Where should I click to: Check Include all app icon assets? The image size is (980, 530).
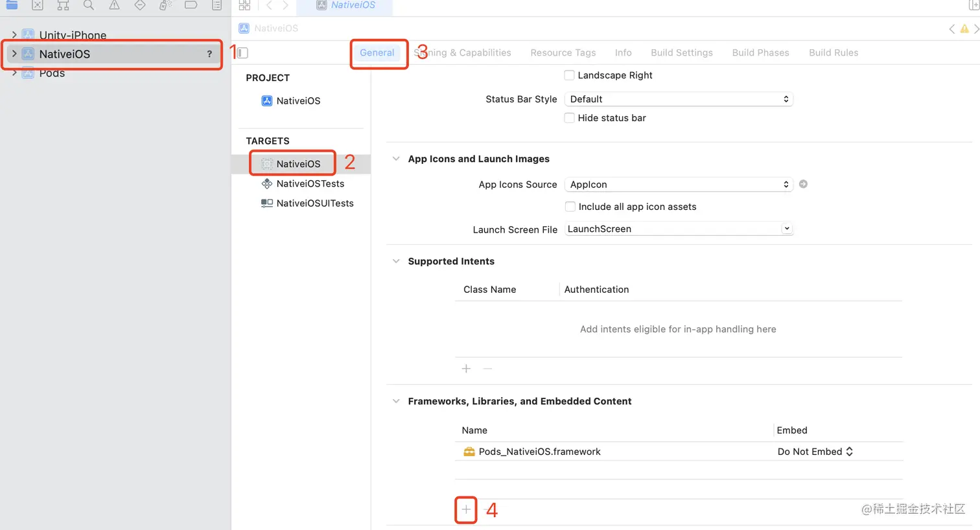pyautogui.click(x=570, y=207)
